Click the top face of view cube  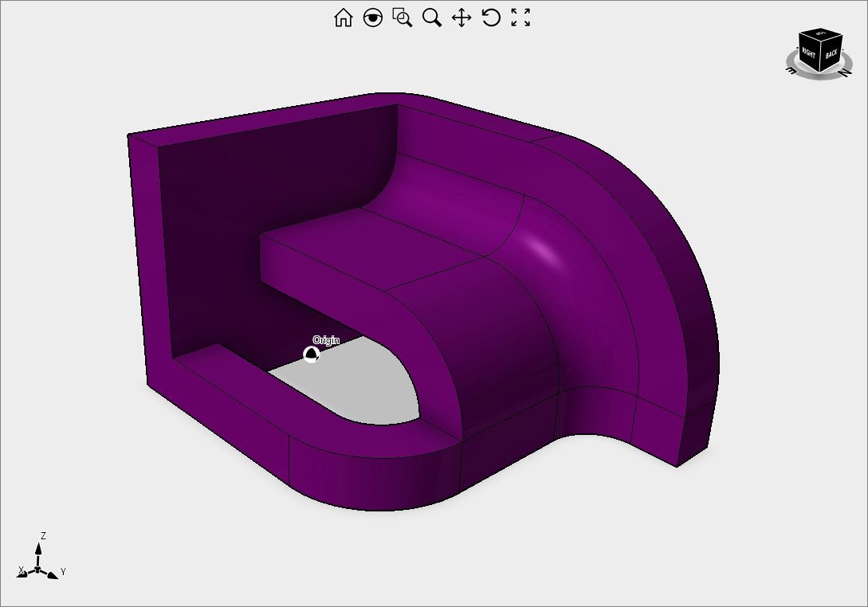[x=821, y=34]
